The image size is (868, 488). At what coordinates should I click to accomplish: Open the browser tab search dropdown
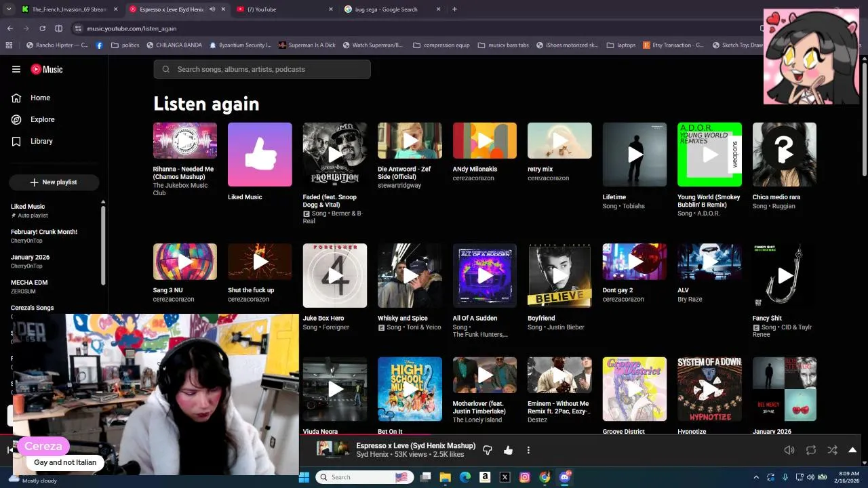pyautogui.click(x=9, y=9)
